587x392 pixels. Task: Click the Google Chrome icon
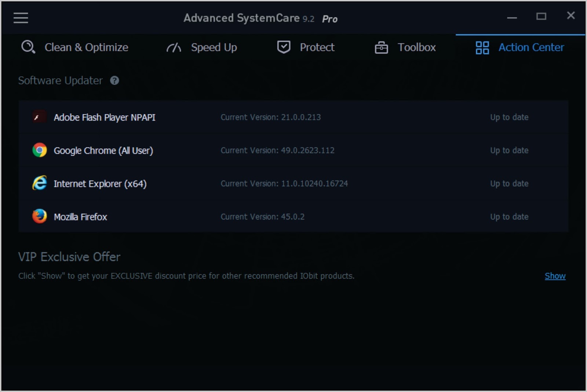tap(40, 150)
